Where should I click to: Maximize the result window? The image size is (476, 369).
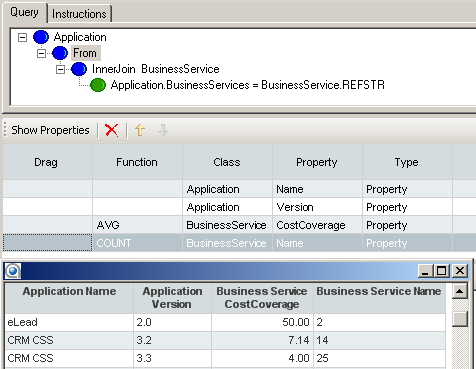coord(442,271)
